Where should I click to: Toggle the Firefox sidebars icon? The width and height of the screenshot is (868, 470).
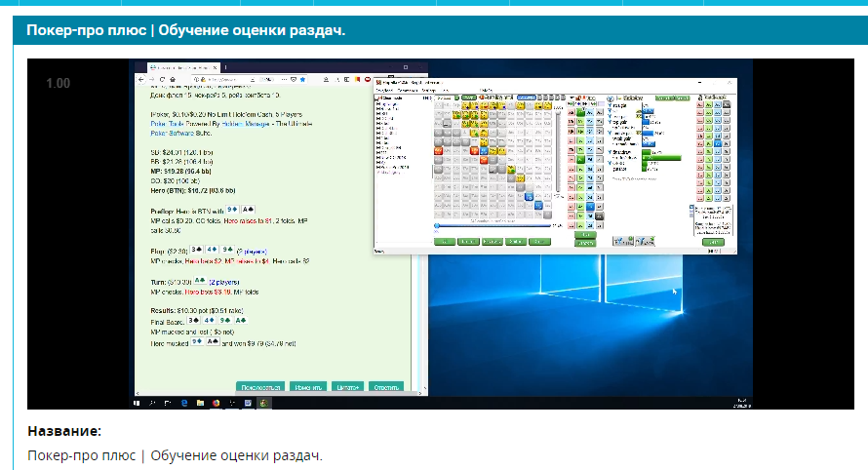click(346, 80)
